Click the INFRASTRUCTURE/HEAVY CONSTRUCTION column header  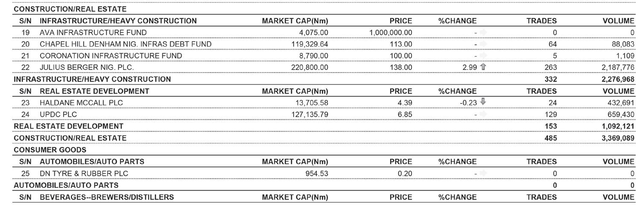tap(118, 20)
